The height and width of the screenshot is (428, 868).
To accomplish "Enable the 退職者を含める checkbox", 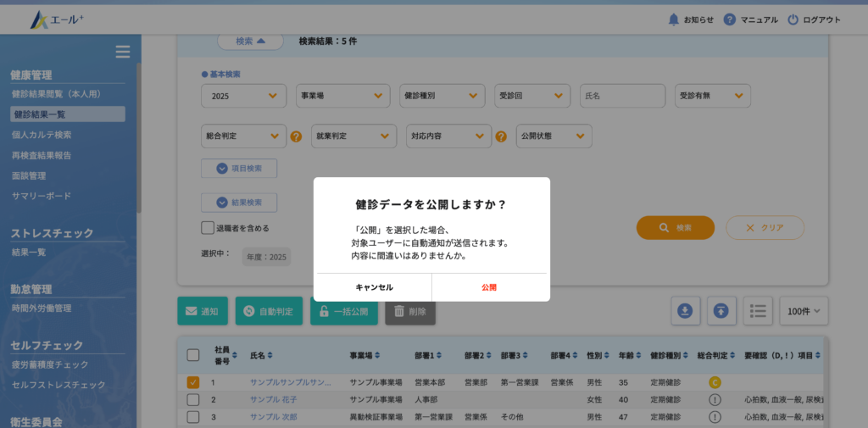I will [x=208, y=228].
